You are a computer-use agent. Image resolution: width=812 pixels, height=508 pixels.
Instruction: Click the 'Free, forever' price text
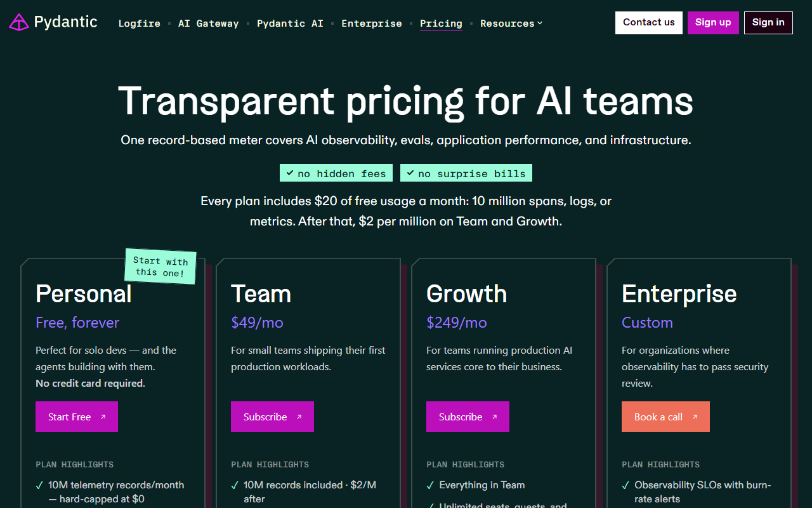[x=77, y=323]
